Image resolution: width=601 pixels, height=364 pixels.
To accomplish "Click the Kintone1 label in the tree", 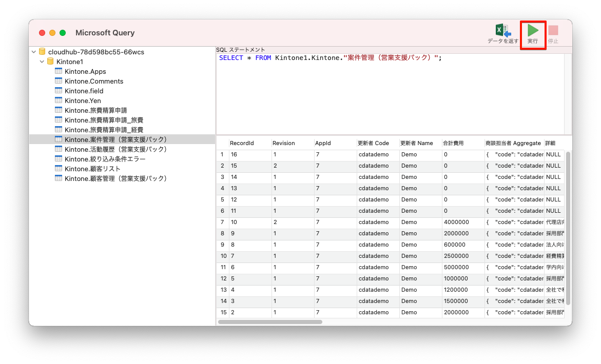I will (x=70, y=62).
